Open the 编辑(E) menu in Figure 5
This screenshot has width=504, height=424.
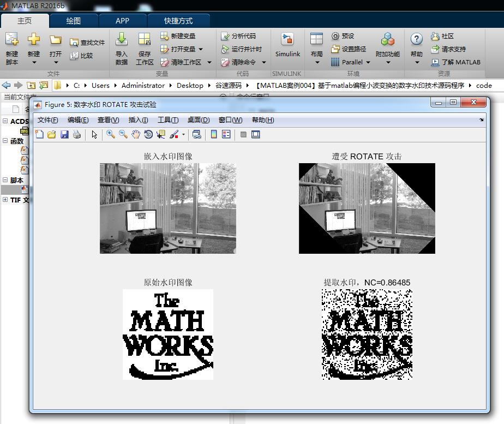point(78,120)
